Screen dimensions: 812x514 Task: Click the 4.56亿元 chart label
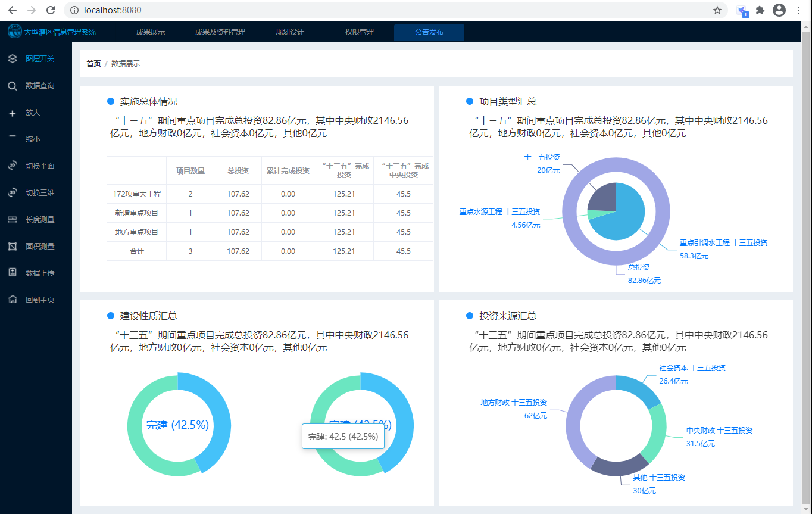(x=526, y=225)
